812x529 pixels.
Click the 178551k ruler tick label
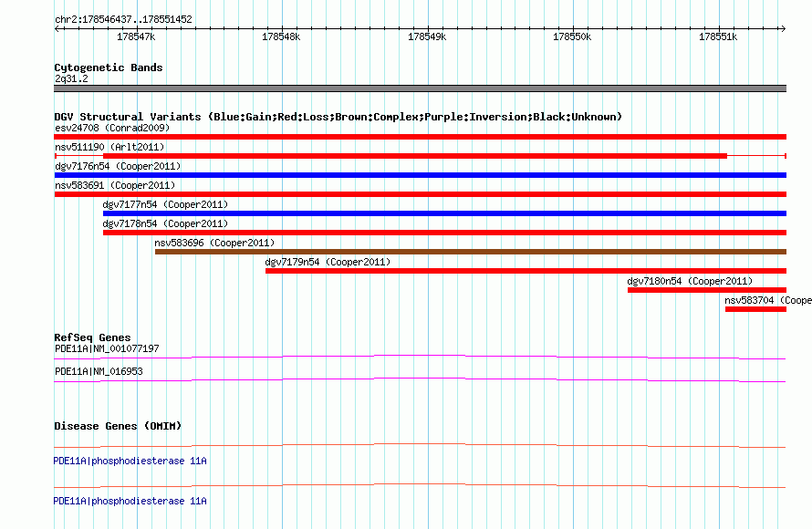[x=718, y=36]
